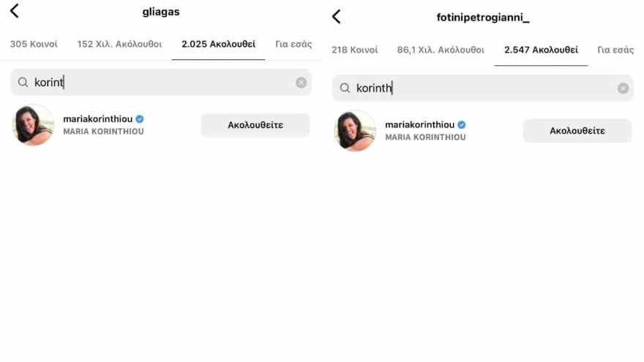The image size is (644, 362).
Task: Toggle the Ακολουθείτε button in fotinipetrogianni_ list
Action: 577,131
